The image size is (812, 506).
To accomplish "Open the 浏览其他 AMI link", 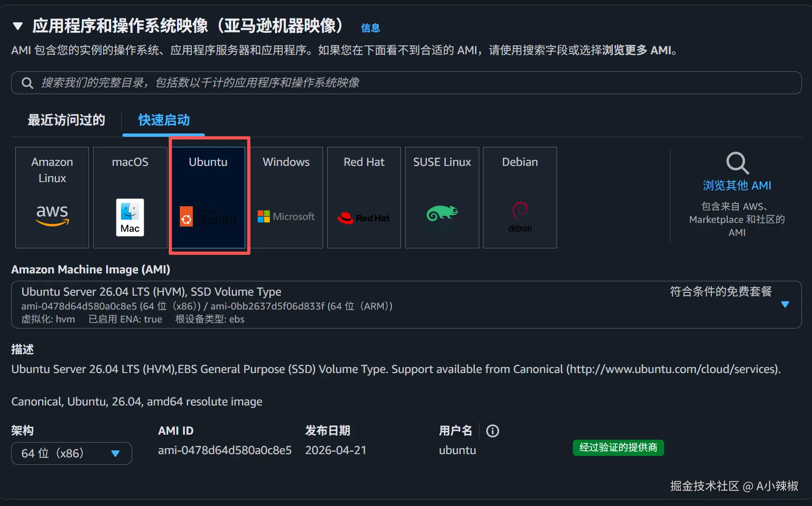I will coord(737,185).
